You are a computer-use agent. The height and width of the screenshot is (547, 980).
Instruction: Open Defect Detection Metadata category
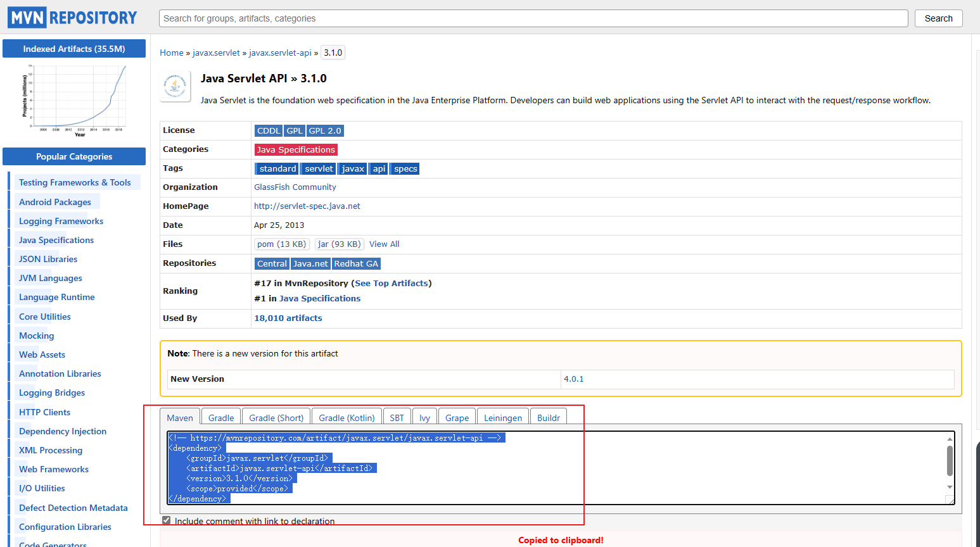click(x=73, y=508)
